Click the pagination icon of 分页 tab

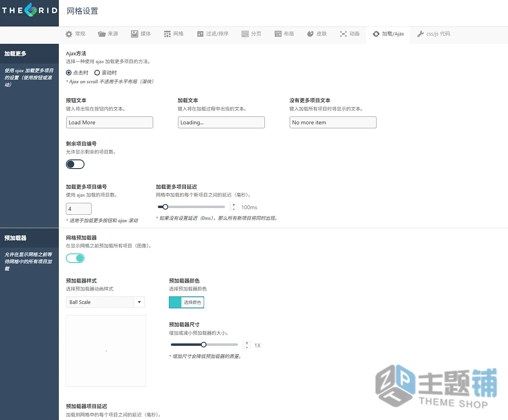pyautogui.click(x=245, y=34)
